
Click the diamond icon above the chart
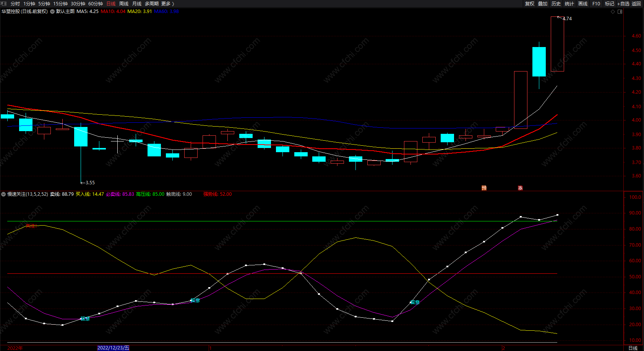[613, 11]
